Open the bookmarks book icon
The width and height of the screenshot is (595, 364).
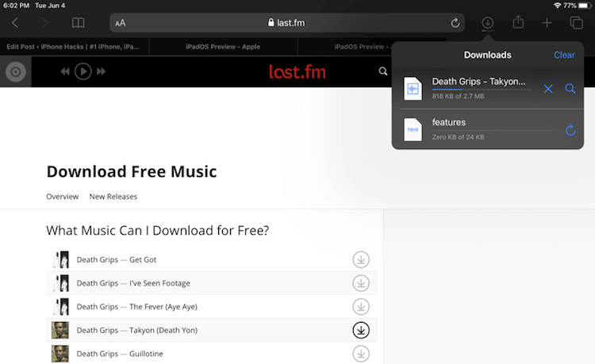(79, 23)
